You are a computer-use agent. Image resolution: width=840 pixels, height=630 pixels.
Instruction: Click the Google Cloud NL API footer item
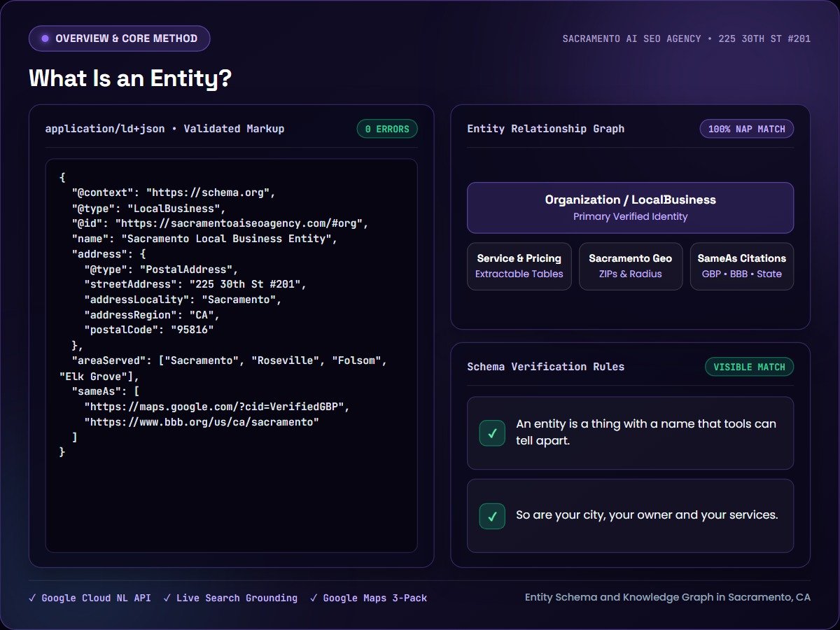click(90, 598)
